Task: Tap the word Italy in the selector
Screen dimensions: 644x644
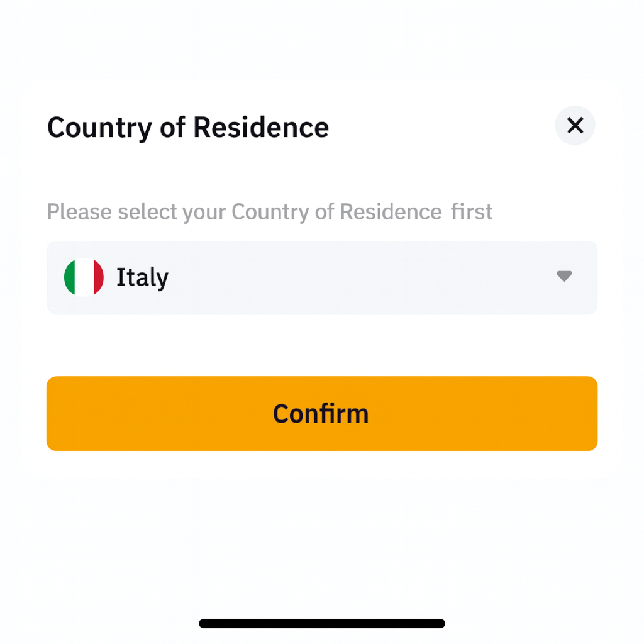Action: coord(142,277)
